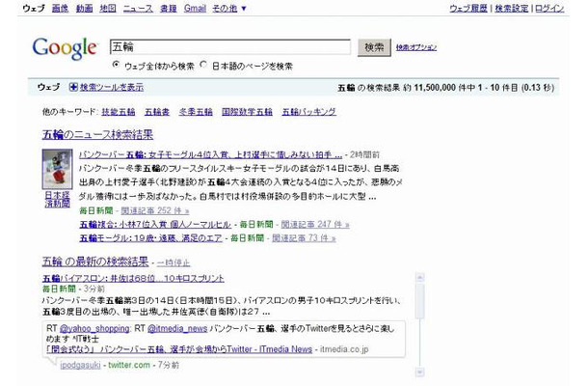Open 検索オプション link
Image resolution: width=588 pixels, height=386 pixels.
[416, 47]
